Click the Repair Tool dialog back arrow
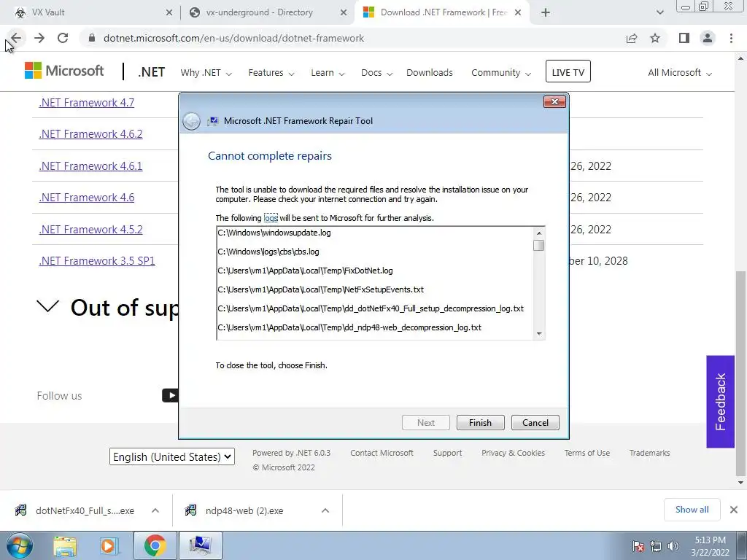 point(192,121)
